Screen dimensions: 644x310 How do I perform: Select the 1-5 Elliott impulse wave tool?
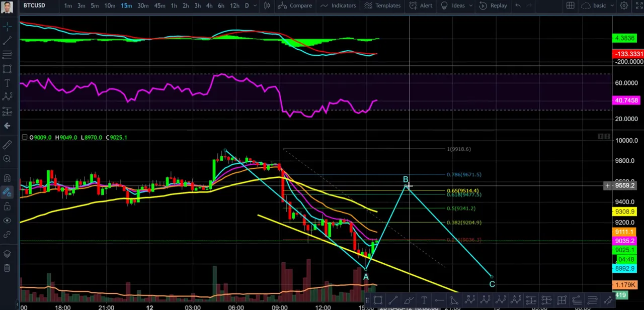[x=501, y=300]
